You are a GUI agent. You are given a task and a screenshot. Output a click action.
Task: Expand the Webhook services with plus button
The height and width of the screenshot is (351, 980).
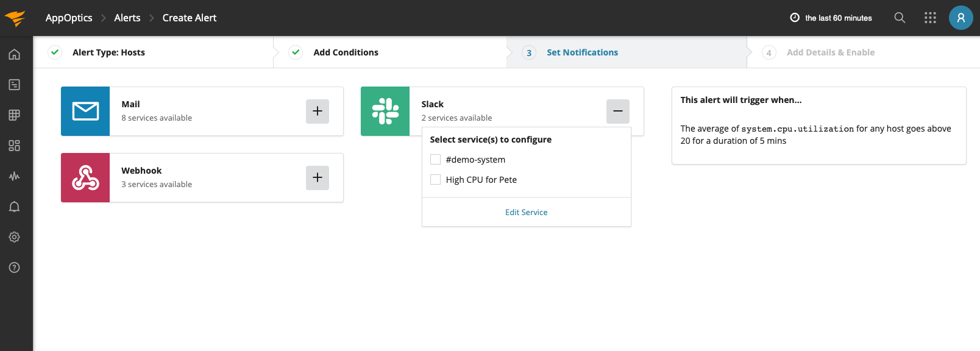click(x=318, y=177)
